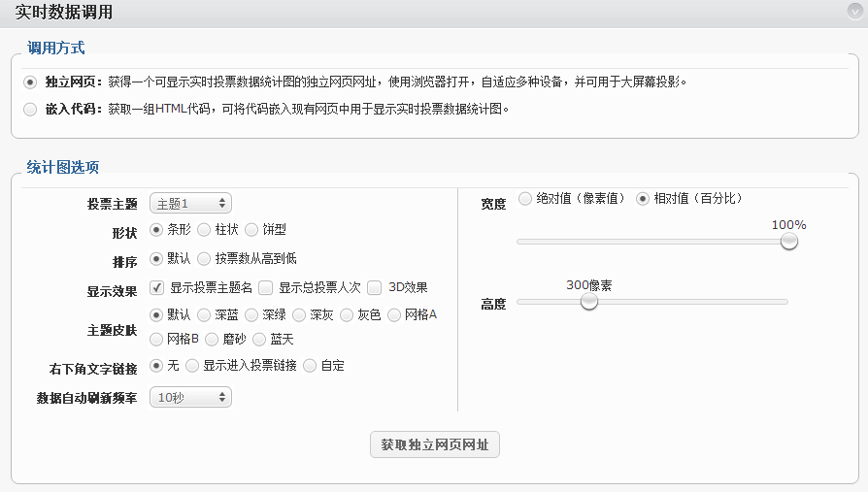Screen dimensions: 868x492
Task: Select the 独立网页 radio option
Action: pyautogui.click(x=30, y=82)
